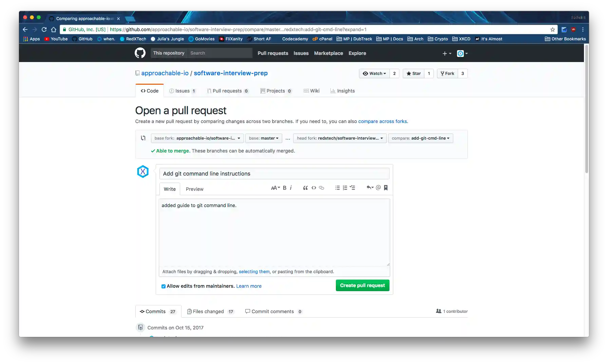Viewport: 608px width, 364px height.
Task: Add a numbered list
Action: 345,188
